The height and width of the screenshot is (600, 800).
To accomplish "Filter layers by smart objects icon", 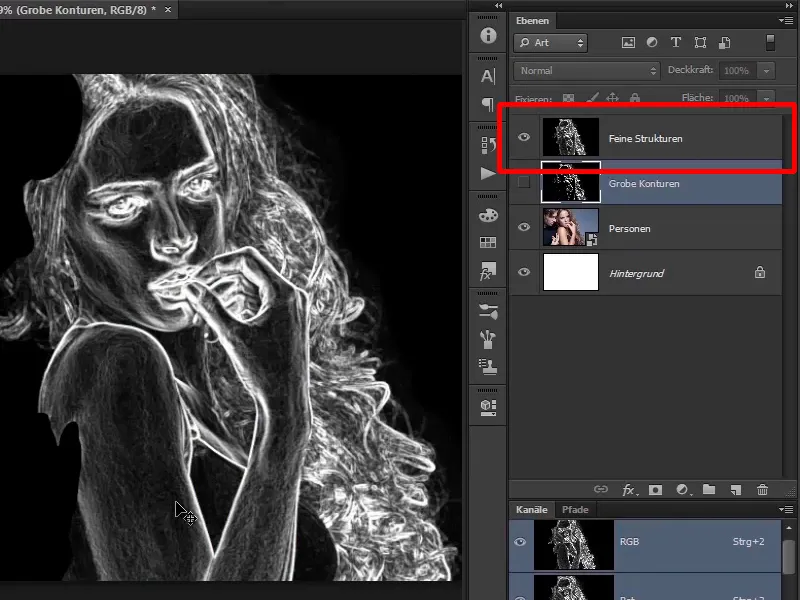I will (724, 43).
